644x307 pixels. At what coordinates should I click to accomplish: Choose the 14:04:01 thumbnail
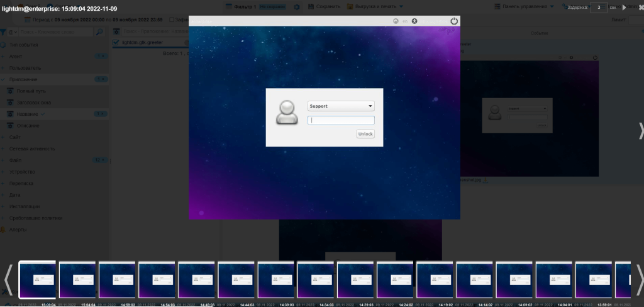554,280
